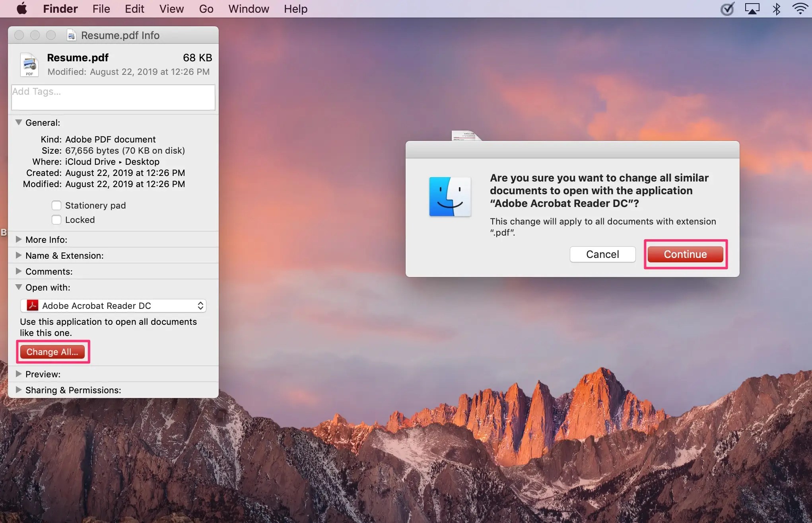The height and width of the screenshot is (523, 812).
Task: Dismiss the dialog with Cancel
Action: (602, 254)
